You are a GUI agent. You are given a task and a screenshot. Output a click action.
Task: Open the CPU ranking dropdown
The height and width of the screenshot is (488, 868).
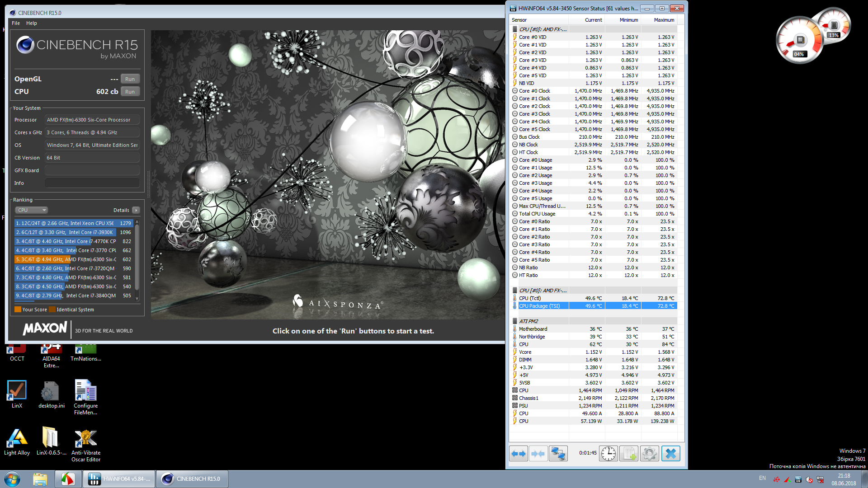[x=32, y=210]
